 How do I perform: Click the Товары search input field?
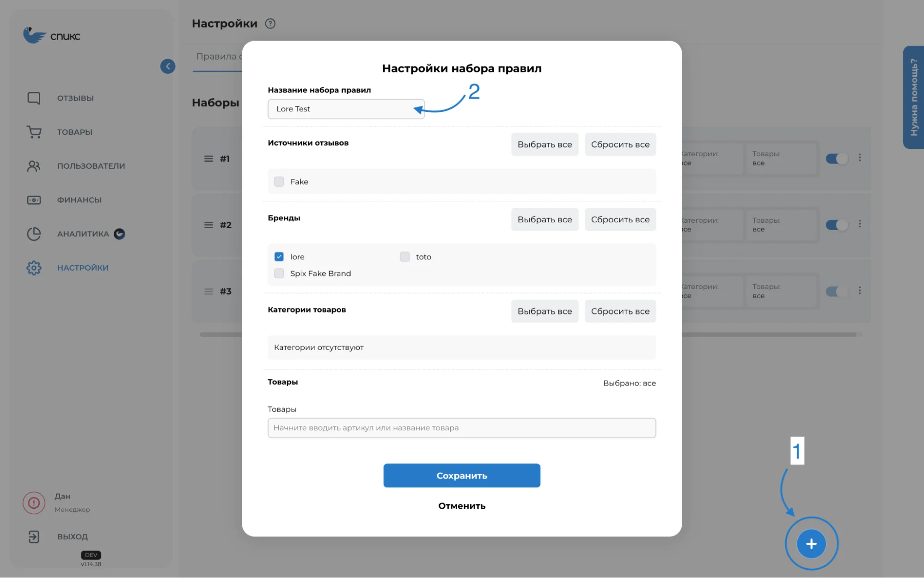coord(462,427)
